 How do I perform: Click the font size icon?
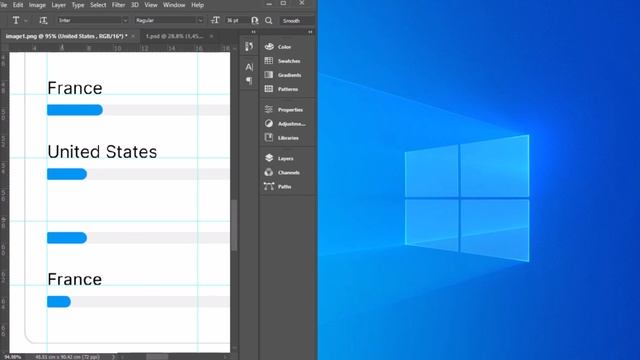tap(215, 20)
